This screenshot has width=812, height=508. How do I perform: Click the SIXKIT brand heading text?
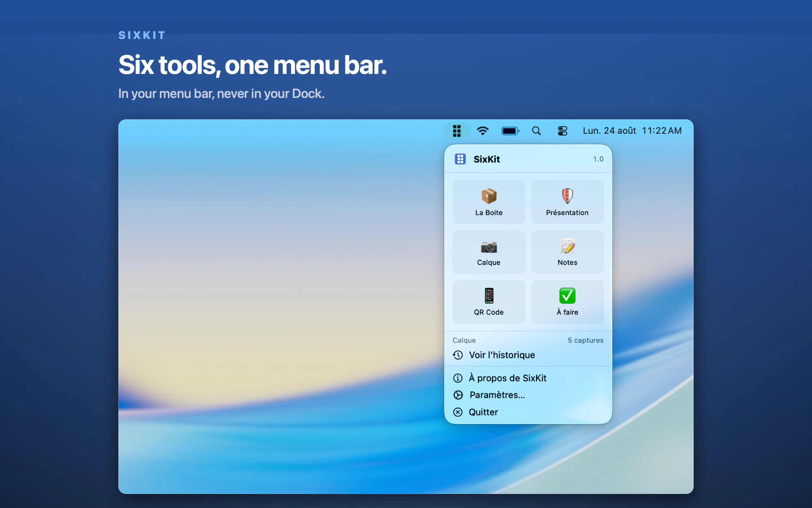click(142, 35)
